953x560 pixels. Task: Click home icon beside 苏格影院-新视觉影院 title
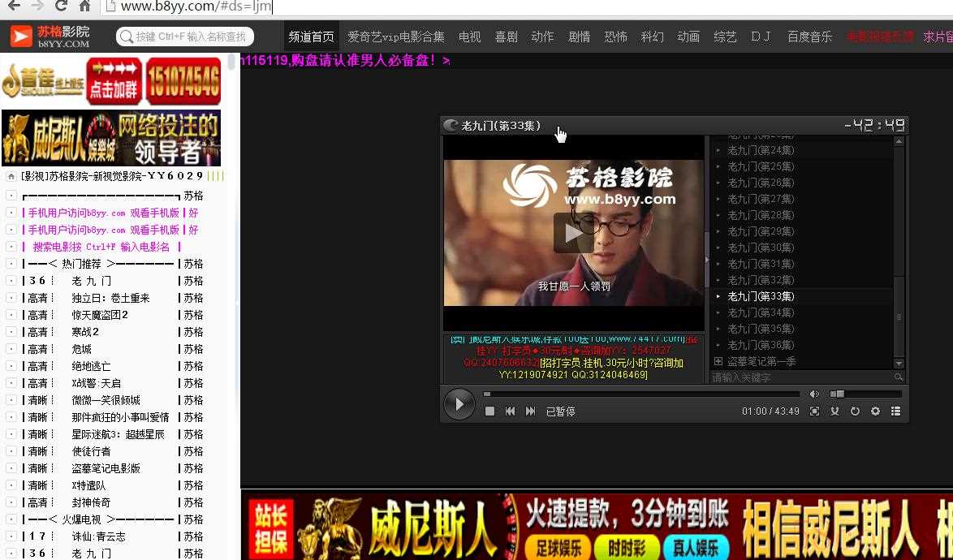pos(11,176)
